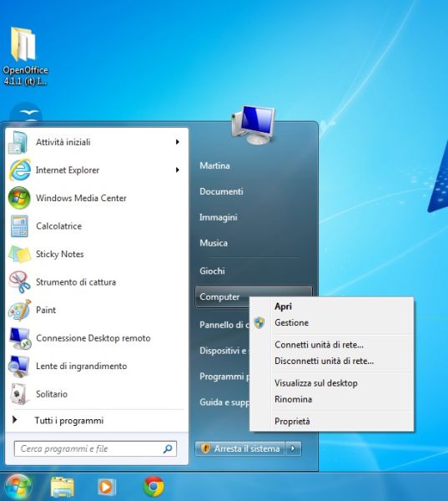Select Disconnetti unità di rete...

click(x=324, y=361)
